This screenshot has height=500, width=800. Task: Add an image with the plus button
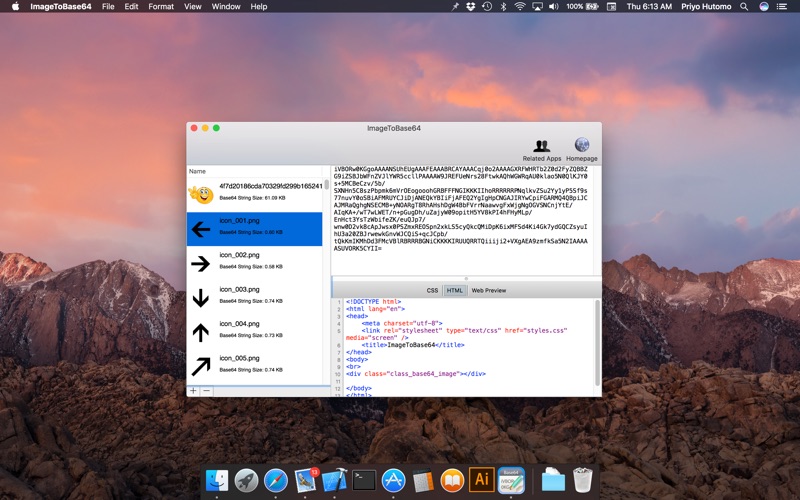point(194,391)
